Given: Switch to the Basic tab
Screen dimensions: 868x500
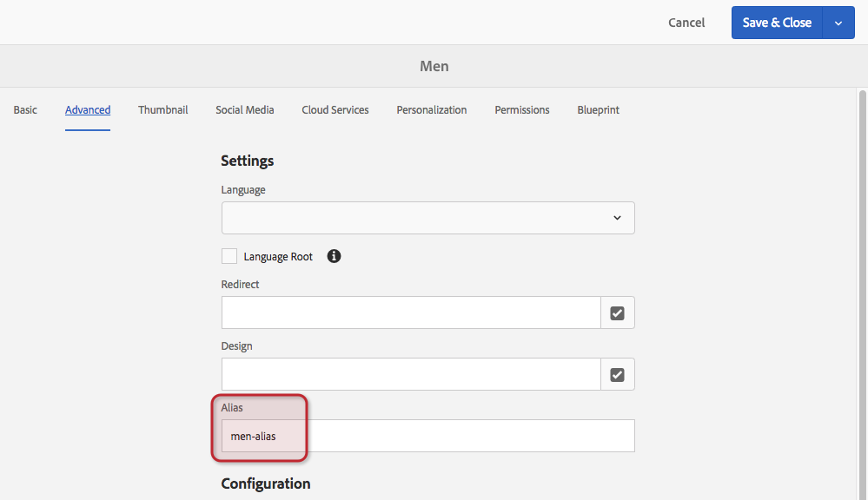Looking at the screenshot, I should (25, 110).
